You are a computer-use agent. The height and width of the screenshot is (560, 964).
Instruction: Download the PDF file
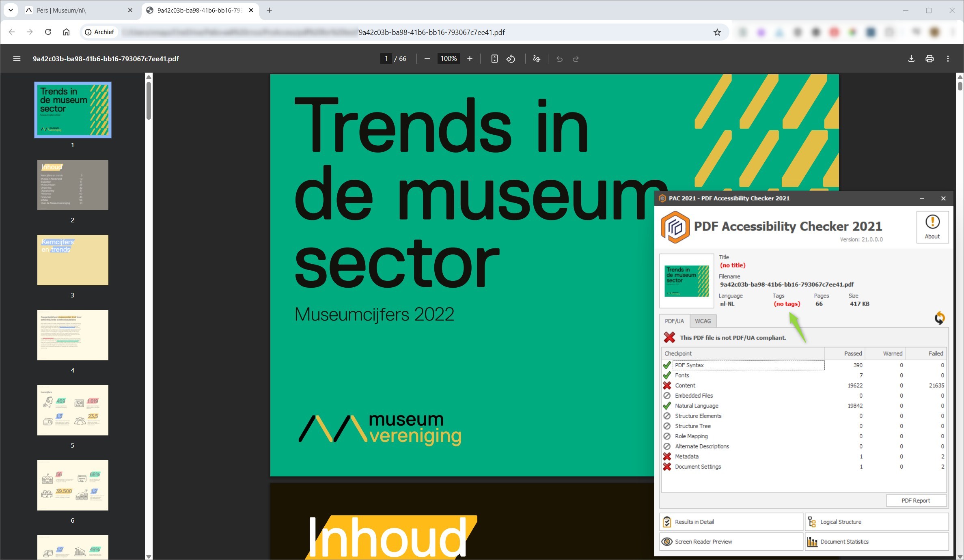[x=911, y=59]
